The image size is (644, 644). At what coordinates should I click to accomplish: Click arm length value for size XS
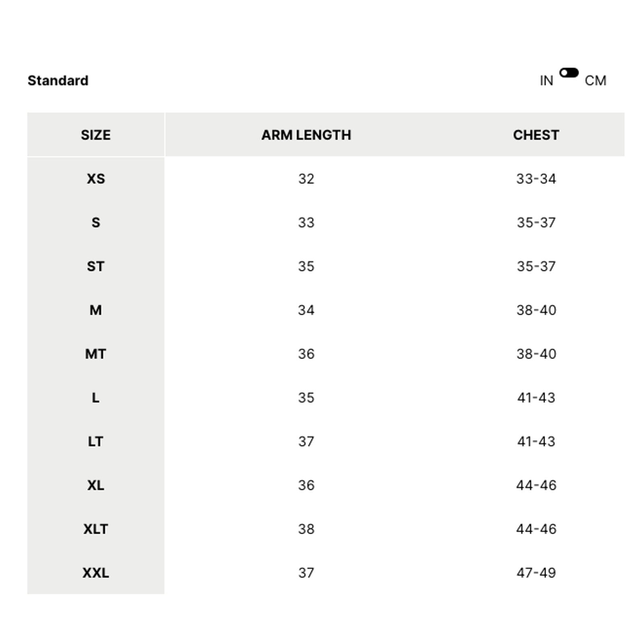coord(306,179)
